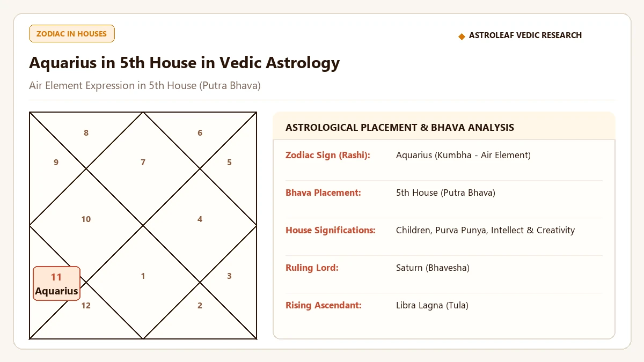Click the Zodiac Sign (Rashi) label

328,155
